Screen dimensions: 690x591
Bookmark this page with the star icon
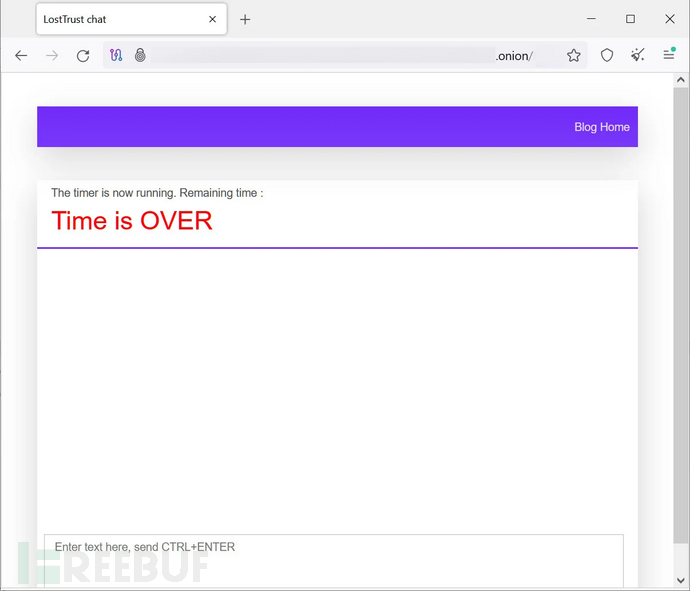coord(573,56)
